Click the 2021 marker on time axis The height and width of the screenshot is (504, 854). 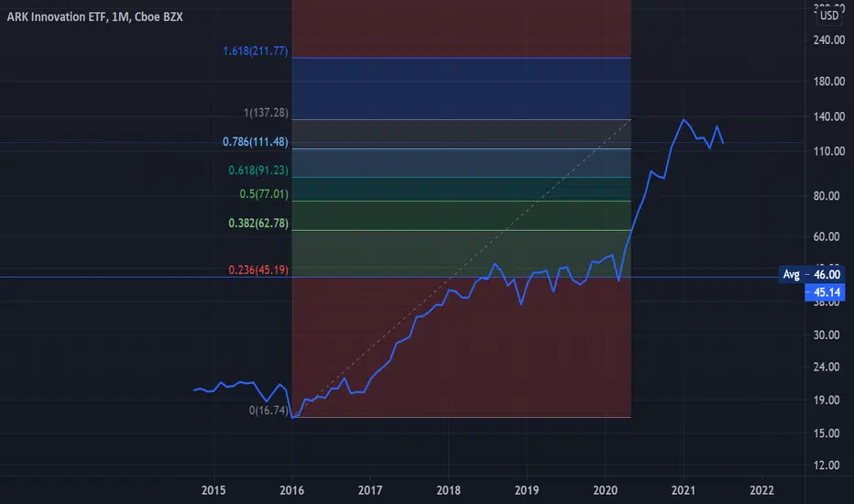click(x=683, y=490)
